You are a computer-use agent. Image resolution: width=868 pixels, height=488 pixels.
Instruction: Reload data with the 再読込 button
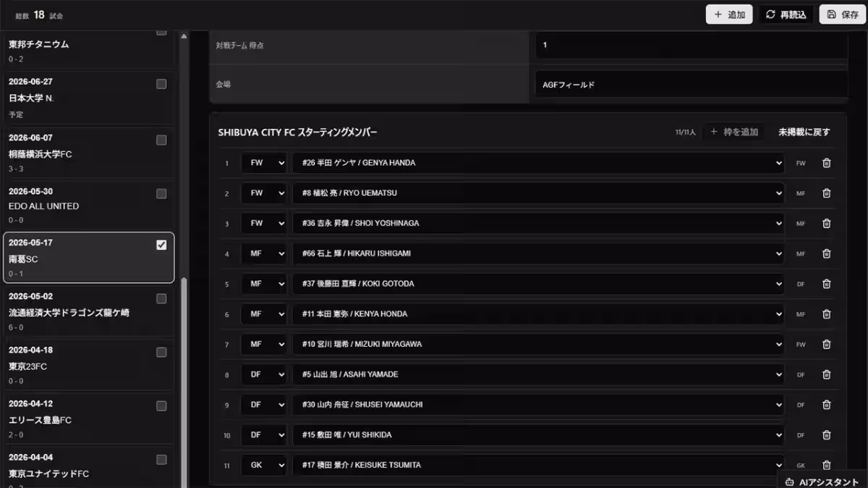click(786, 14)
